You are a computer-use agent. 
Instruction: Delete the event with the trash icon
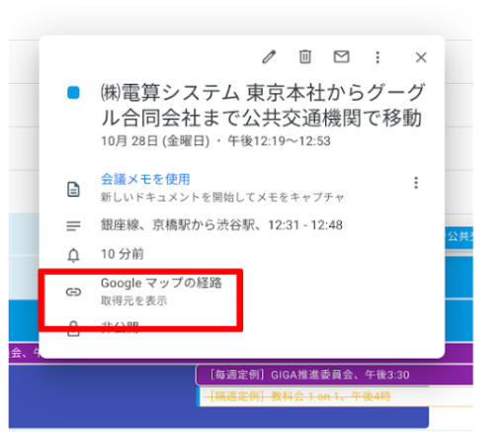pos(305,56)
